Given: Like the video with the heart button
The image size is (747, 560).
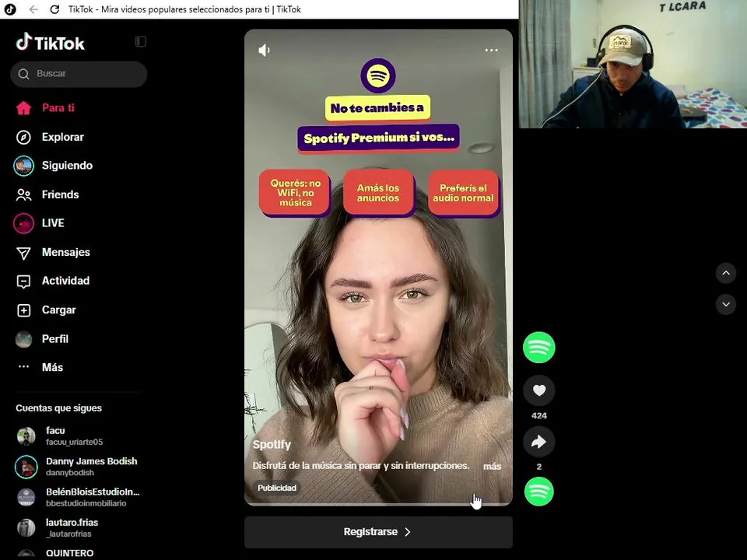Looking at the screenshot, I should tap(538, 390).
